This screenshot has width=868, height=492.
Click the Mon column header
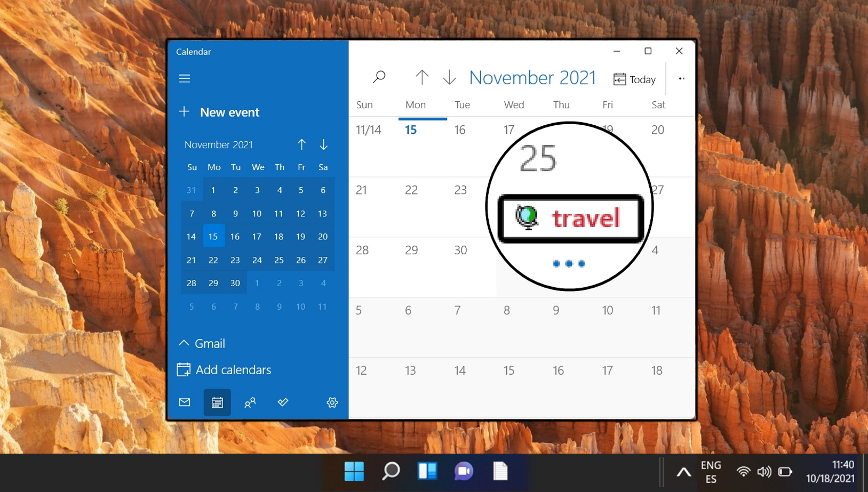[416, 105]
